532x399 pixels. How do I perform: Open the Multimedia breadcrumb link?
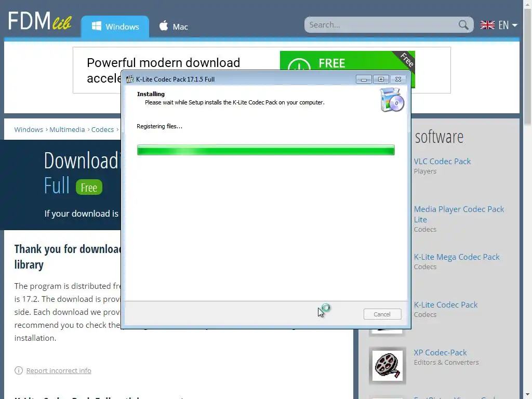click(x=67, y=129)
